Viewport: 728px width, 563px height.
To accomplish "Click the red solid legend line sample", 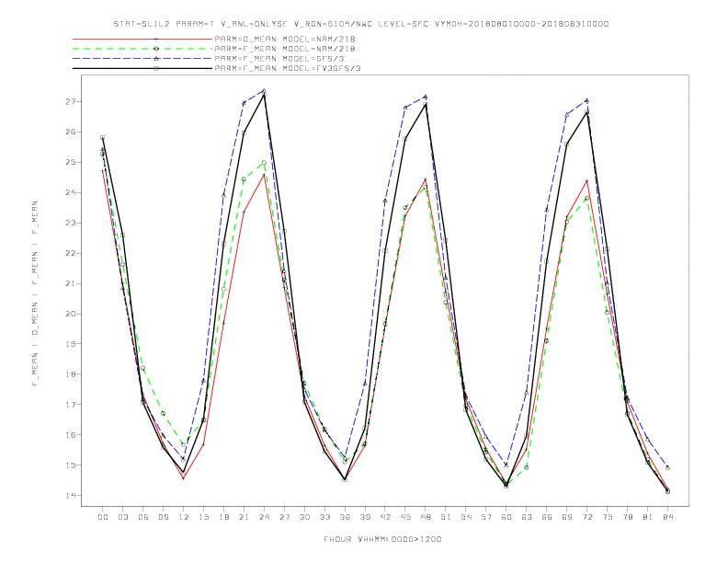I will [x=142, y=39].
